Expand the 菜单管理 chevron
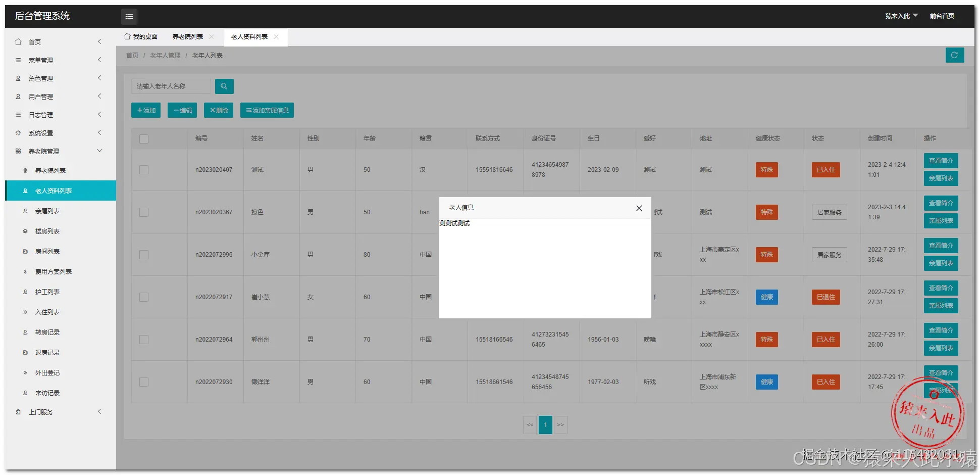 click(99, 60)
